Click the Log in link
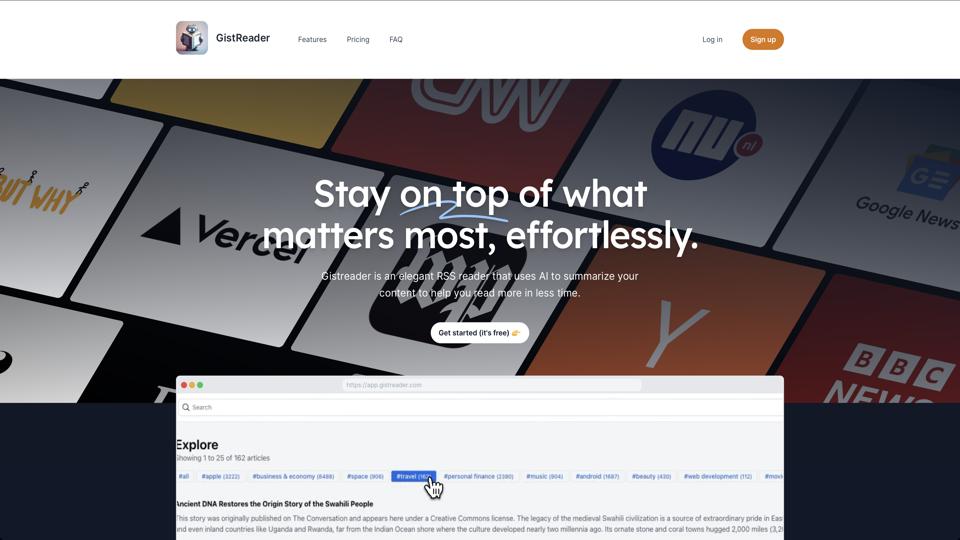The width and height of the screenshot is (960, 540). tap(712, 39)
